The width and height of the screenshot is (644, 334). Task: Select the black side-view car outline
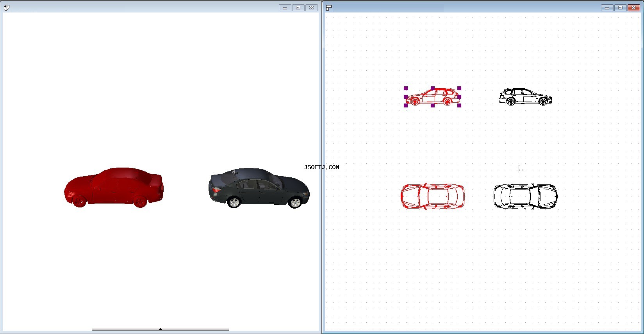pos(525,97)
